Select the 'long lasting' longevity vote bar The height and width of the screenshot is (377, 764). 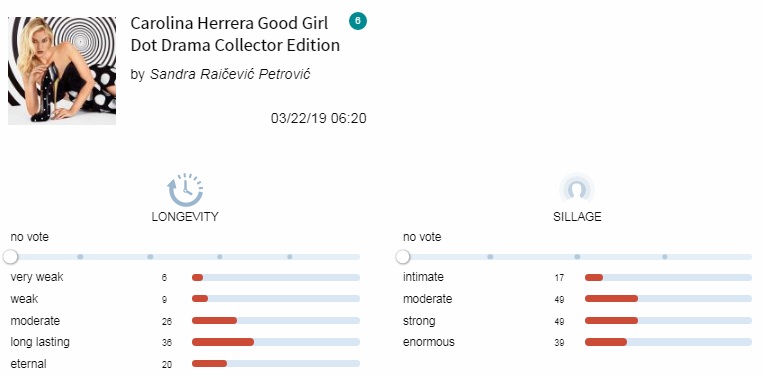click(x=276, y=342)
